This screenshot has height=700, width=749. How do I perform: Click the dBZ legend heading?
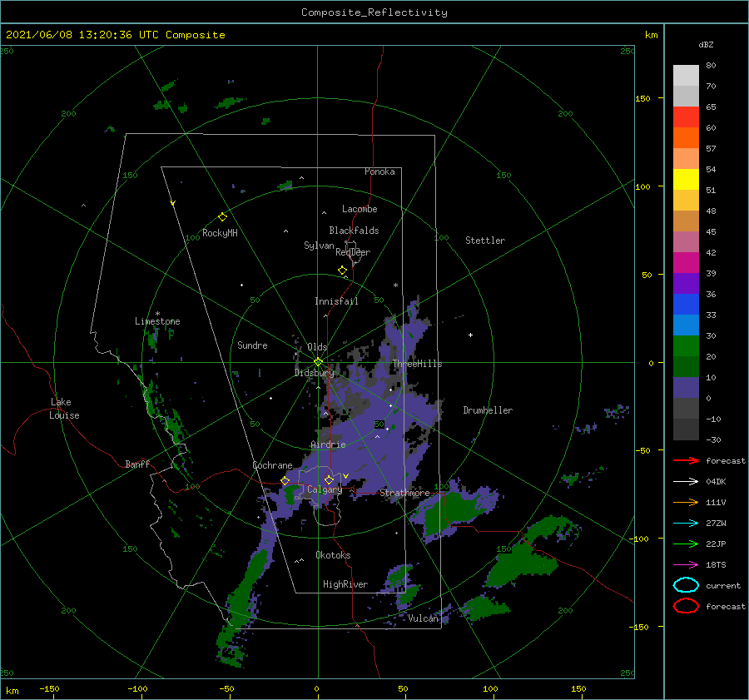click(x=706, y=44)
